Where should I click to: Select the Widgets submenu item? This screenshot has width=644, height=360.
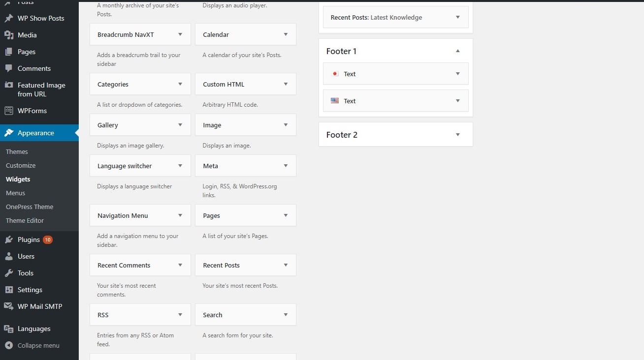tap(18, 179)
